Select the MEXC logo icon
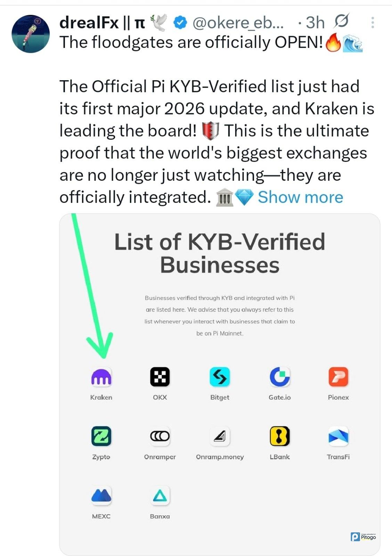This screenshot has width=392, height=556. tap(101, 496)
